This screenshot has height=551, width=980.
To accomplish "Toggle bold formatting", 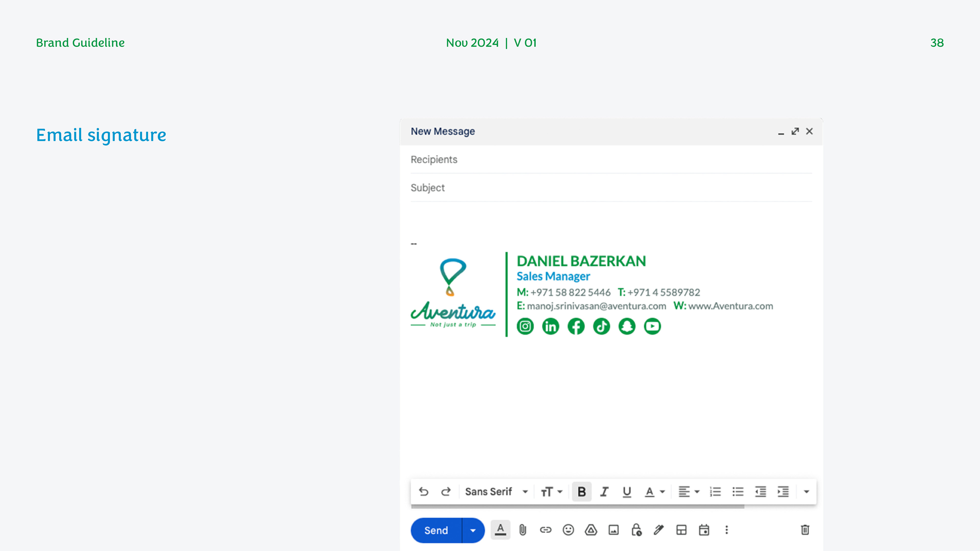I will point(581,492).
